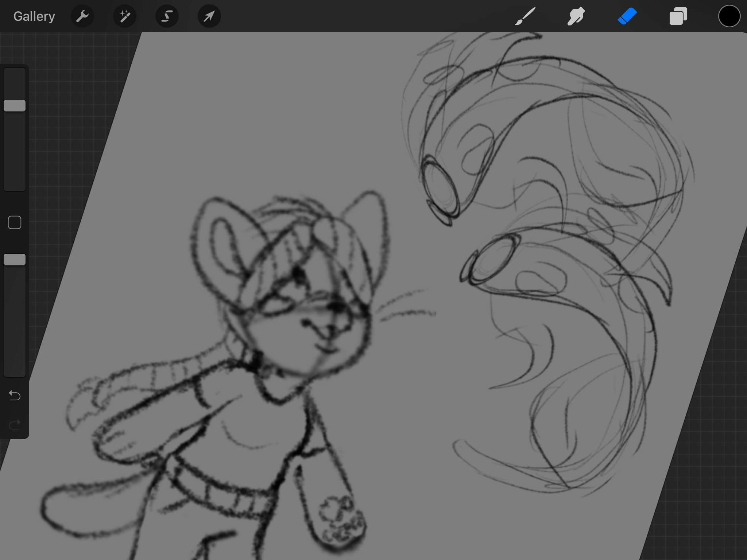Click the brush size slider handle
The image size is (747, 560).
[15, 106]
